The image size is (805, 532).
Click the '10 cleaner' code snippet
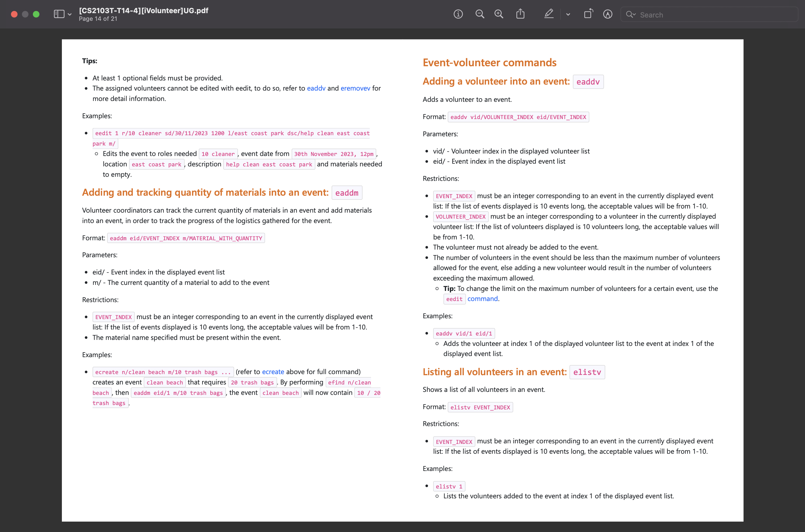[x=218, y=154]
